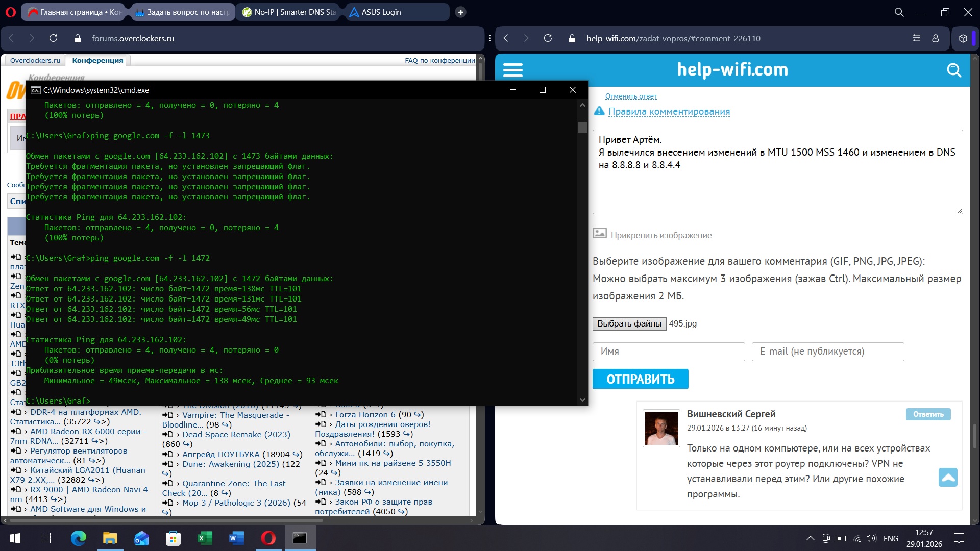Open the split-screen panel three-dot menu
980x551 pixels.
click(x=489, y=38)
